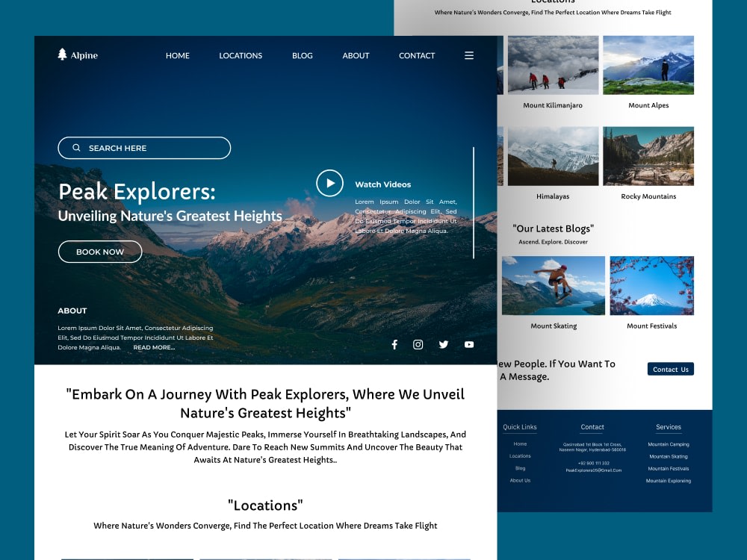Click the READ MORE... link
Screen dimensions: 747x560
coord(154,348)
